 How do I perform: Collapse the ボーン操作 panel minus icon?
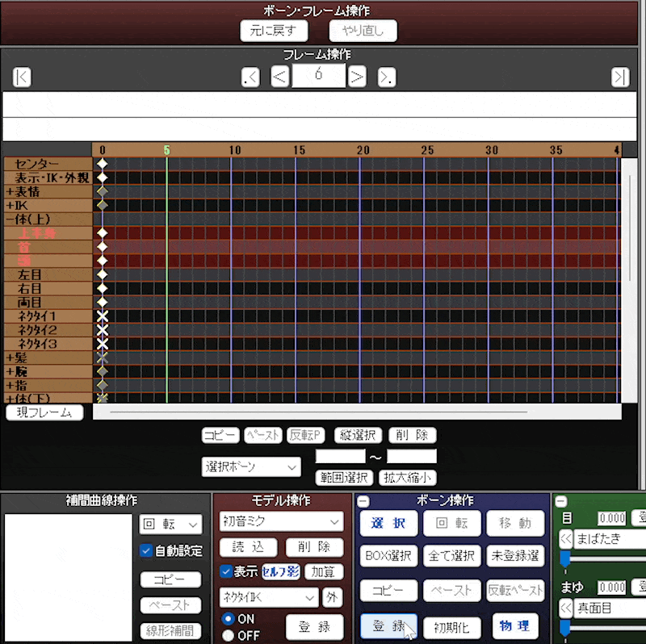(x=363, y=501)
